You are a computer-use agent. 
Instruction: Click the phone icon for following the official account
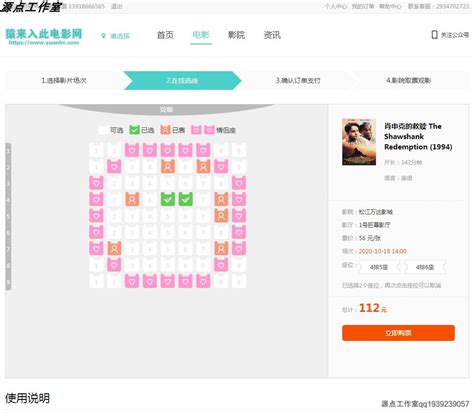pos(434,35)
